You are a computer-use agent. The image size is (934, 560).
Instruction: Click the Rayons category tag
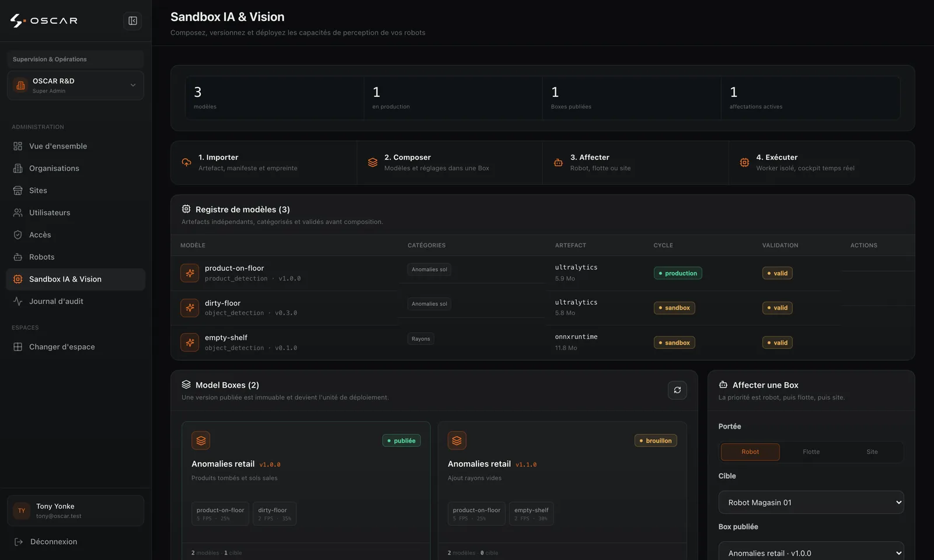coord(421,339)
